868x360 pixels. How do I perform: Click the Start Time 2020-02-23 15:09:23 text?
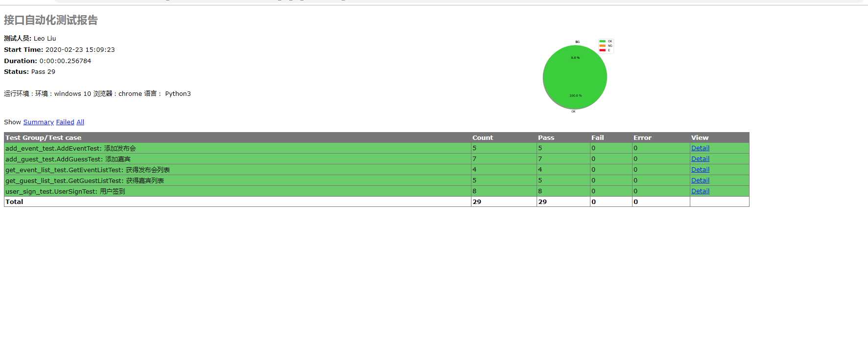pos(59,50)
